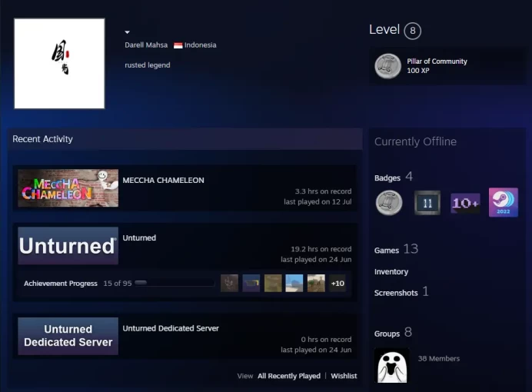
Task: Open the profile avatar image
Action: click(x=59, y=63)
